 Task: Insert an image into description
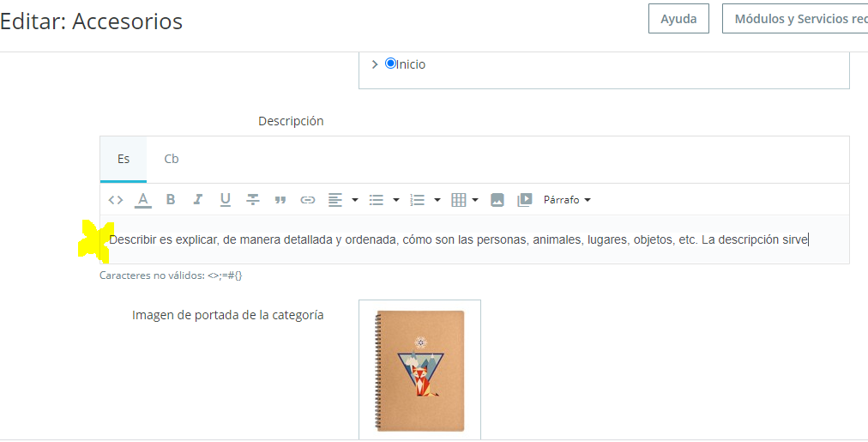click(497, 200)
